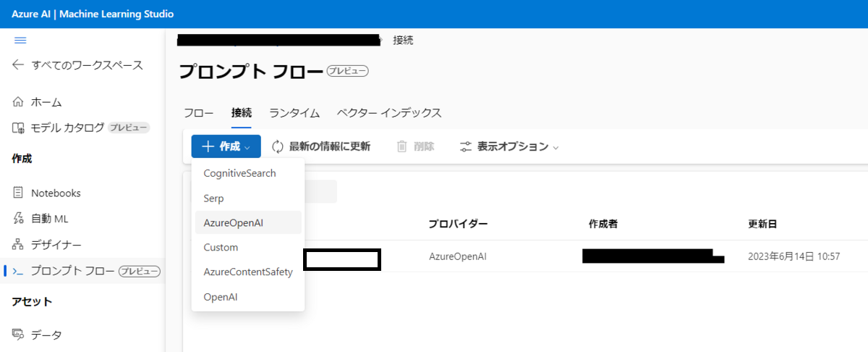Choose CognitiveSearch from the create menu
This screenshot has width=868, height=352.
(248, 173)
